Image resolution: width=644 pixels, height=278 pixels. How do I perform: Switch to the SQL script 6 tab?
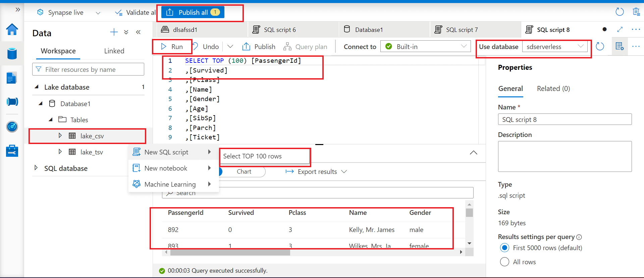[293, 30]
